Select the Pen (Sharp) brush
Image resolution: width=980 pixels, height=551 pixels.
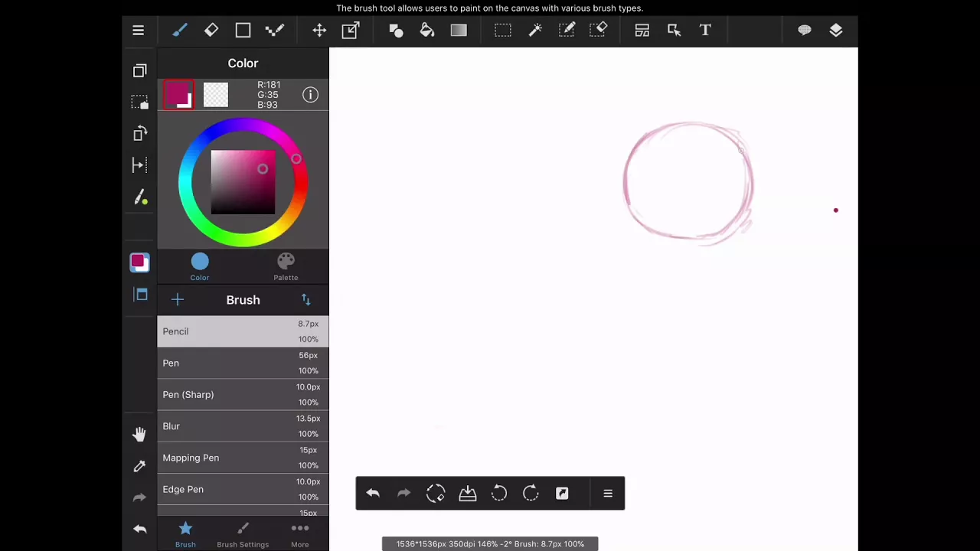[x=243, y=395]
